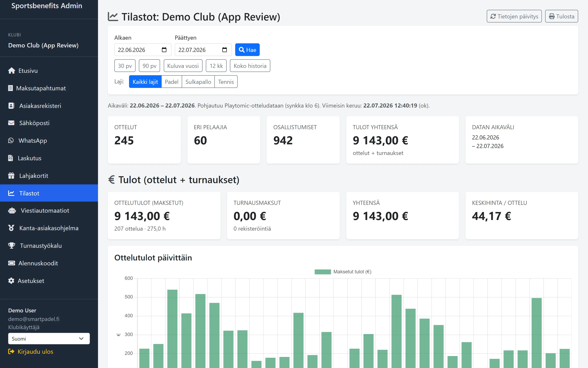The height and width of the screenshot is (368, 588).
Task: Open Etusivu from the sidebar
Action: click(49, 71)
